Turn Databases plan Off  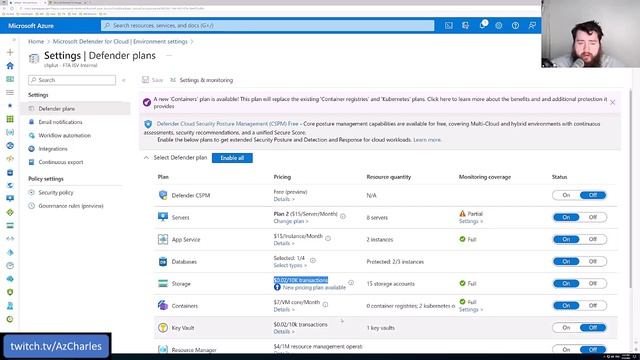pyautogui.click(x=593, y=261)
